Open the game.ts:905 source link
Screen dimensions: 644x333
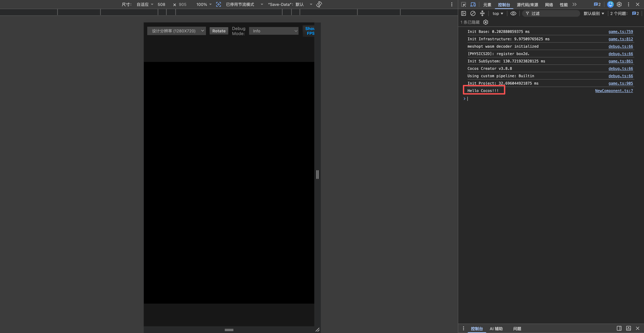pos(621,83)
